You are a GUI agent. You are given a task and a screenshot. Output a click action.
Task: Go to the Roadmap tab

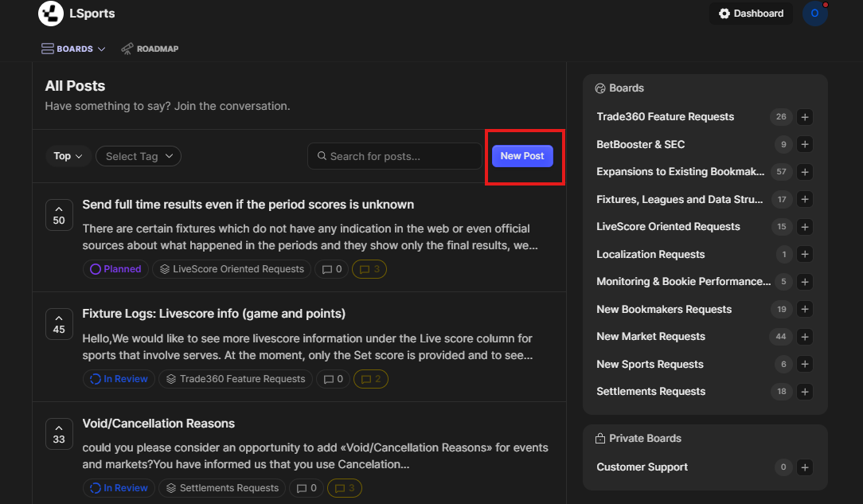150,49
